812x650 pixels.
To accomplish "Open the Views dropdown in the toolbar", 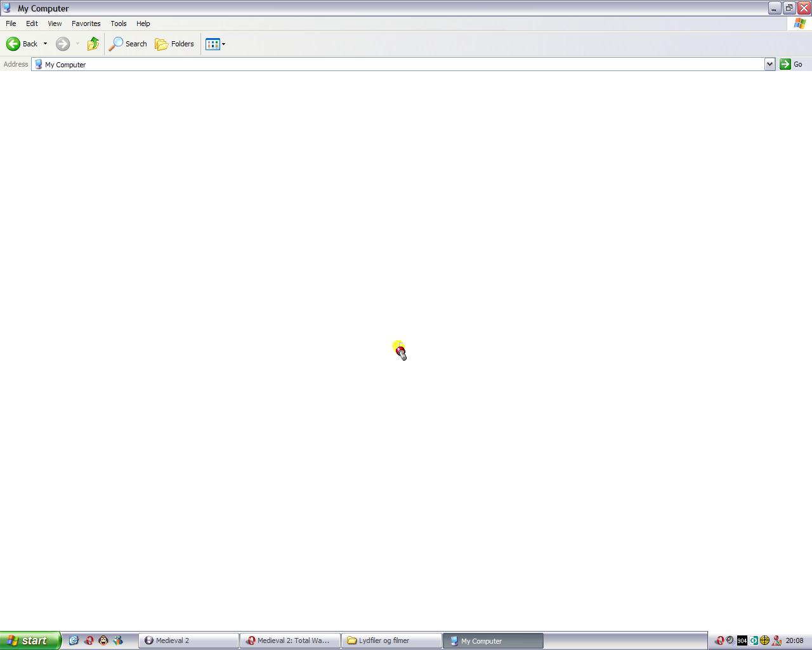I will 215,44.
